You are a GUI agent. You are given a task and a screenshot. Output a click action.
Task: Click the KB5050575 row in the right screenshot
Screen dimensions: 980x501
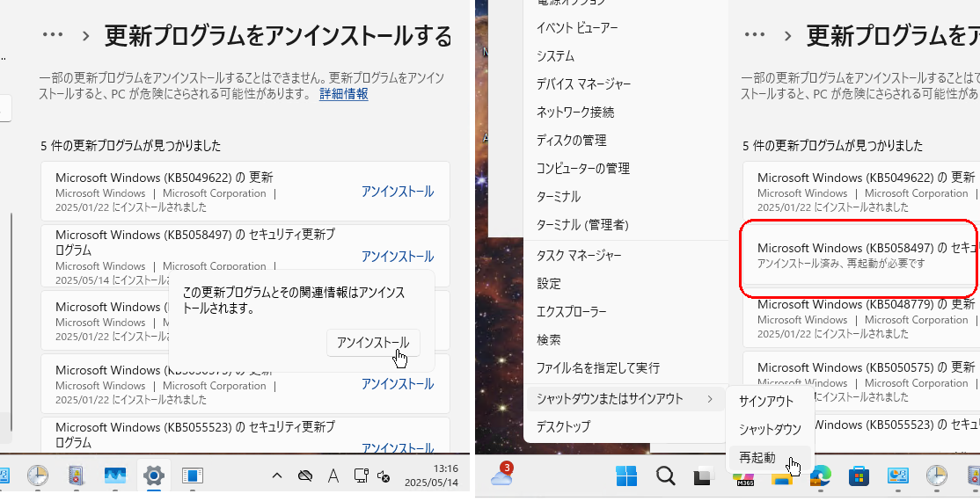click(860, 381)
